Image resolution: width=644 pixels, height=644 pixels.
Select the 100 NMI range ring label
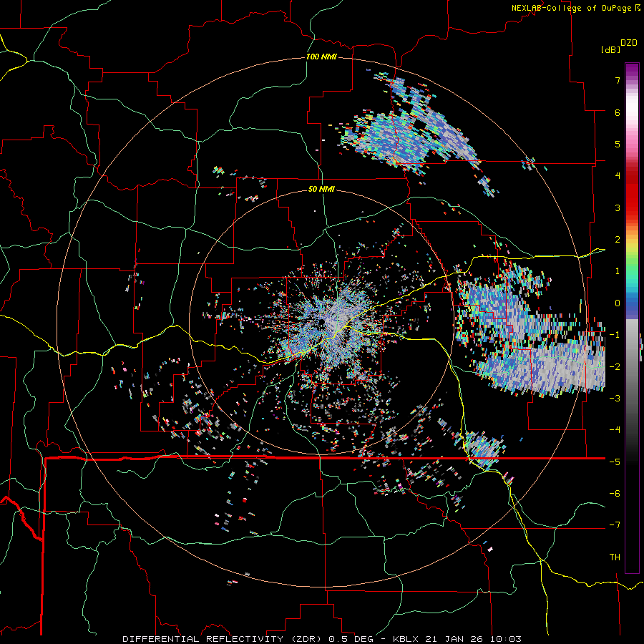point(321,57)
